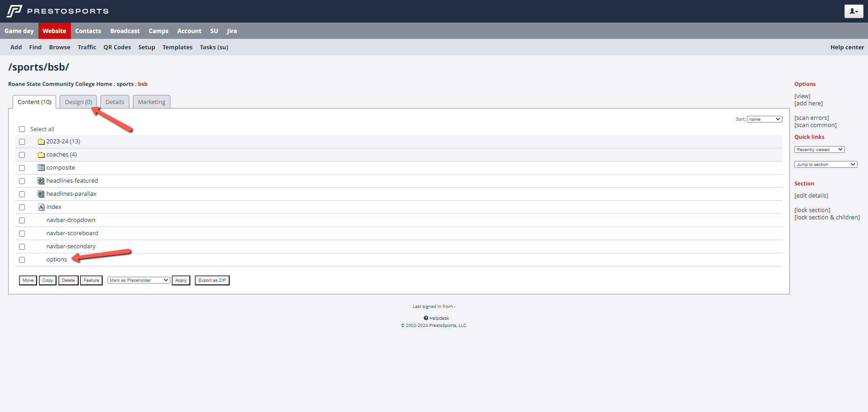Click the index file icon
This screenshot has width=868, height=412.
point(41,207)
